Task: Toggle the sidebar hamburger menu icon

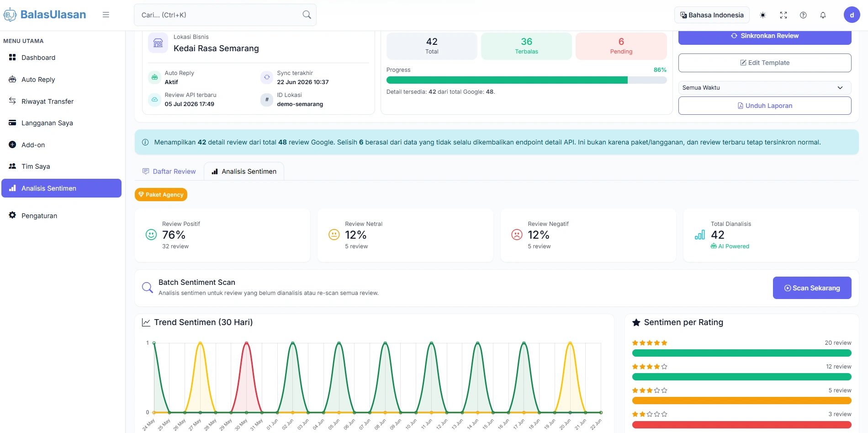Action: point(106,15)
